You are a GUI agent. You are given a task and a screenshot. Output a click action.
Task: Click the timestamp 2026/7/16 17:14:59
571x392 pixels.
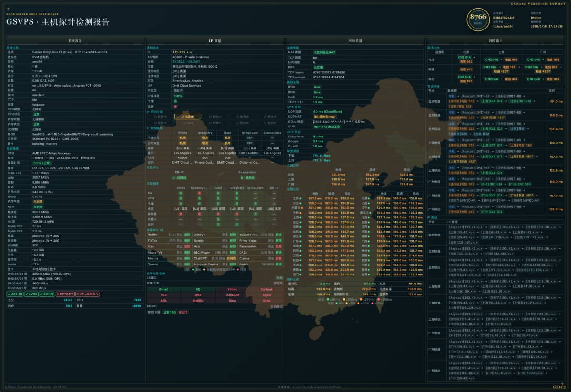tap(547, 26)
